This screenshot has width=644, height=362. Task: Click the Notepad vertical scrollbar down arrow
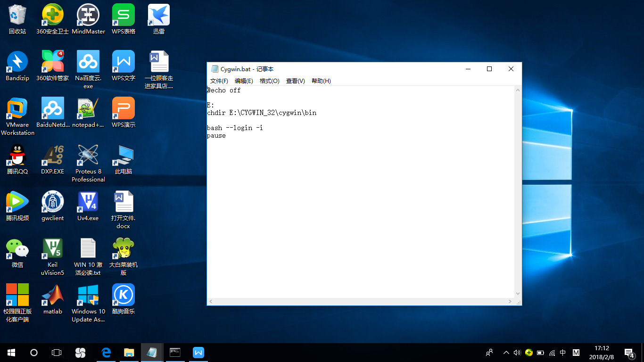pos(518,294)
